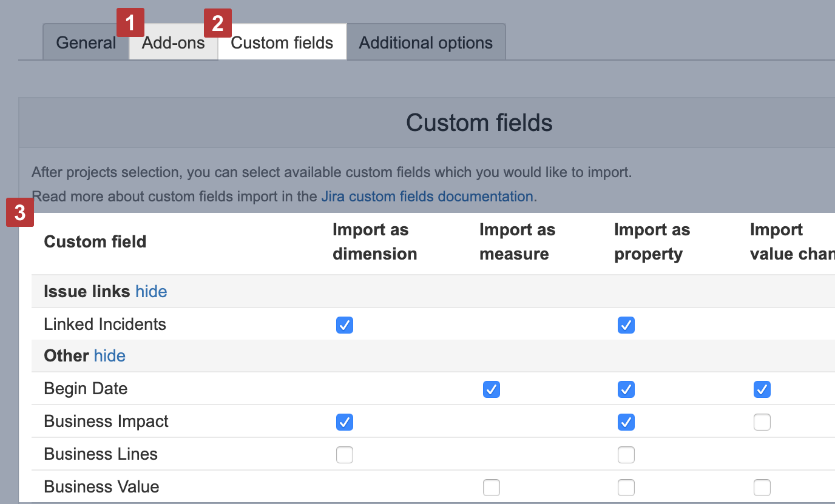Turn off Begin Date import value changes
This screenshot has width=835, height=504.
pyautogui.click(x=762, y=389)
